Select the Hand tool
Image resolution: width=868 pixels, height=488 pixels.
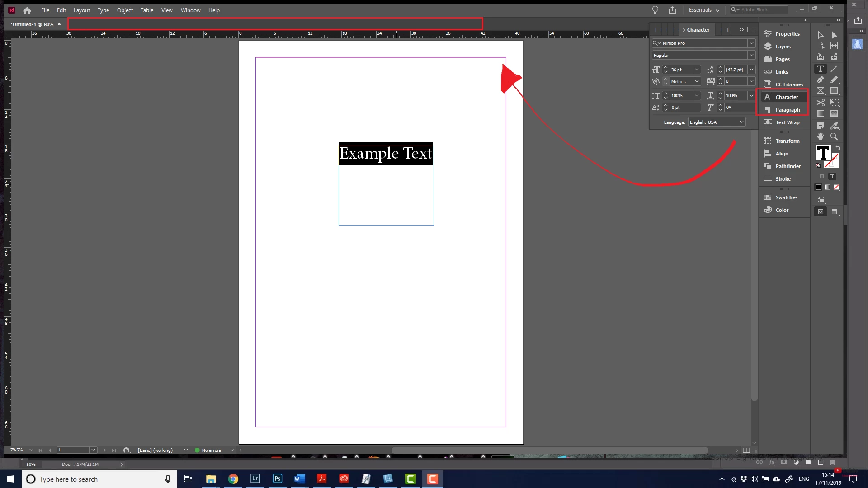coord(820,136)
